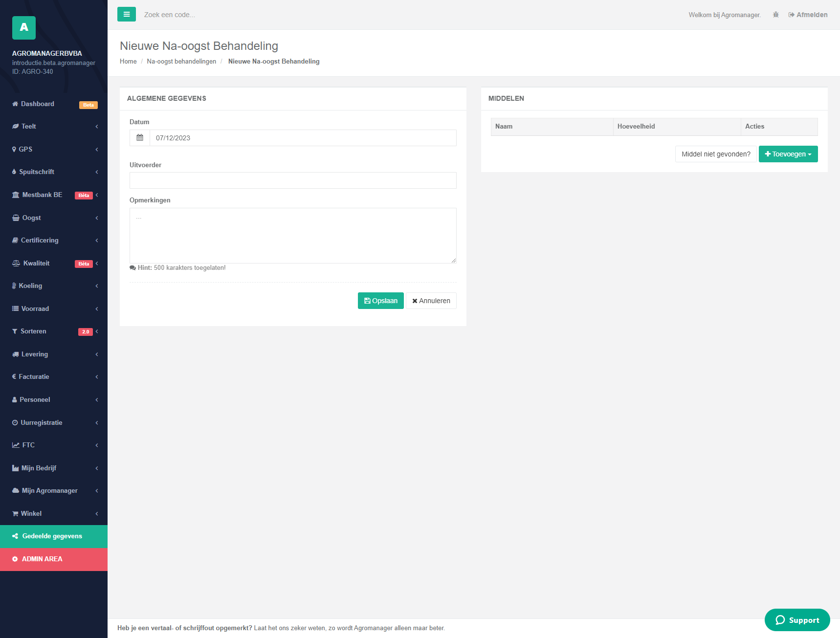Expand the GPS submenu chevron
Viewport: 840px width, 638px height.
tap(97, 149)
